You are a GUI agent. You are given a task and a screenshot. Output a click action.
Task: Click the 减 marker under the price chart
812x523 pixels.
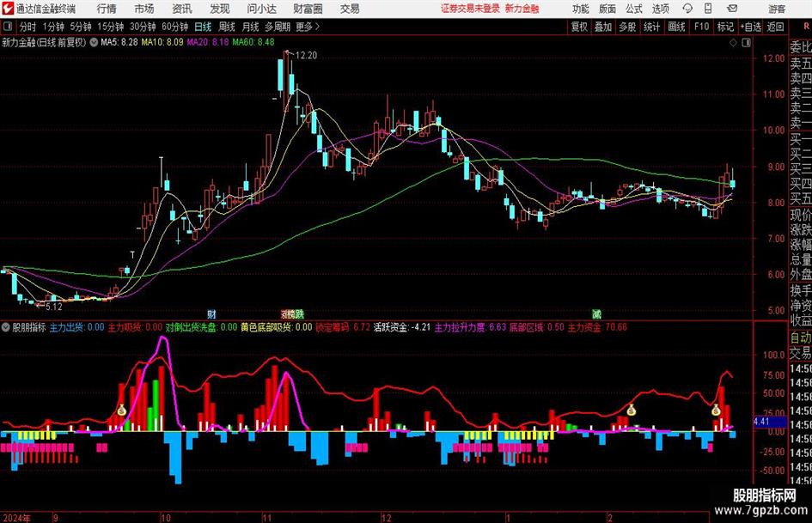pyautogui.click(x=597, y=314)
